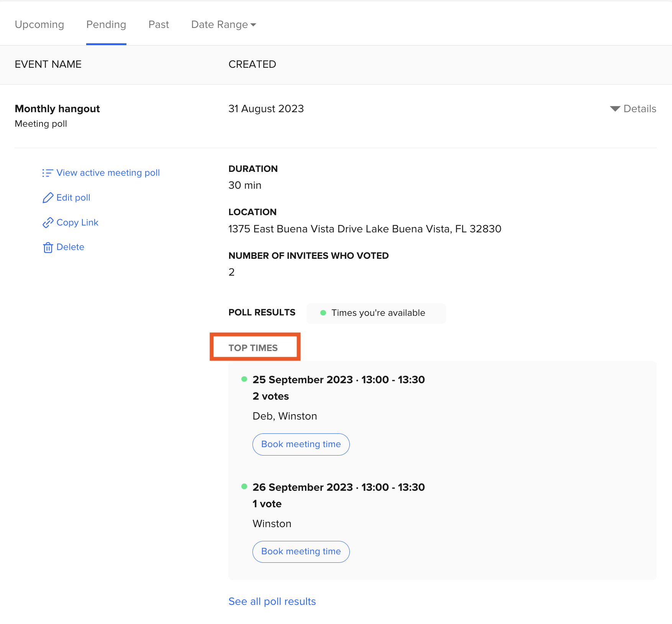Open See all poll results link
The height and width of the screenshot is (624, 672).
tap(272, 601)
